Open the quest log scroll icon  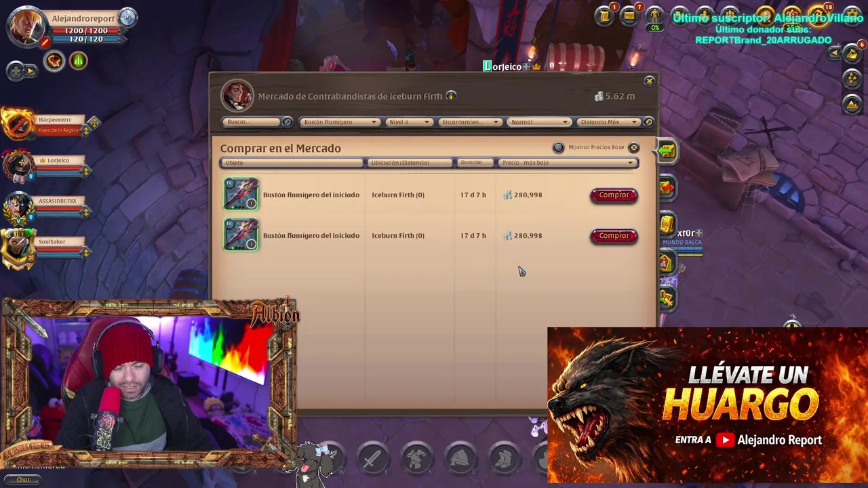[x=604, y=16]
